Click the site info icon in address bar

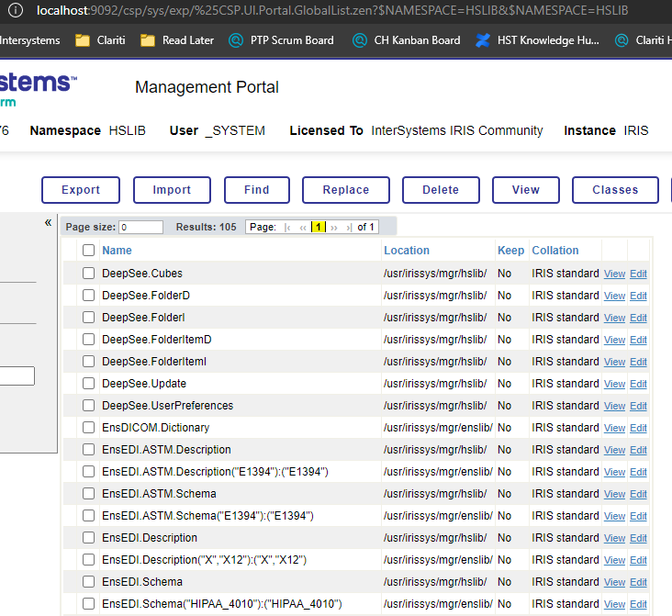(16, 10)
